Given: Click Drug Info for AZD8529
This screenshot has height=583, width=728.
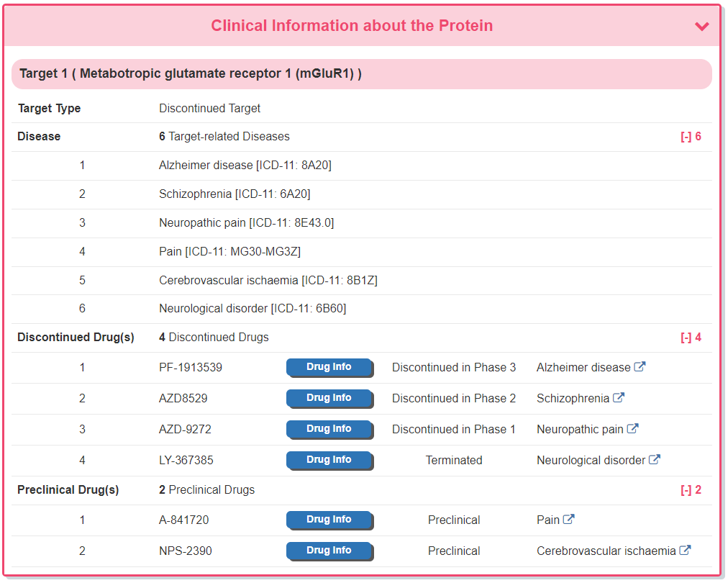Looking at the screenshot, I should point(329,398).
